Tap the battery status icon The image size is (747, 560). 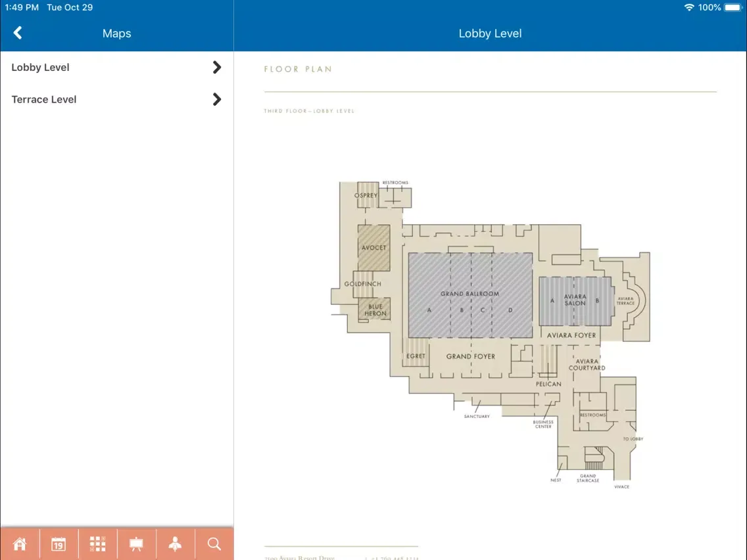[x=733, y=7]
